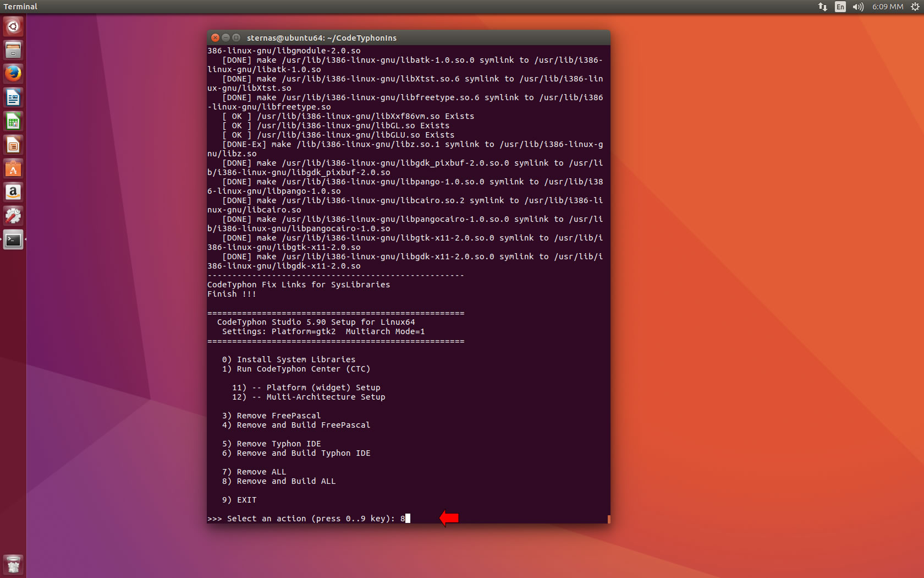This screenshot has width=924, height=578.
Task: Open LibreOffice Writer from the launcher
Action: click(x=13, y=97)
